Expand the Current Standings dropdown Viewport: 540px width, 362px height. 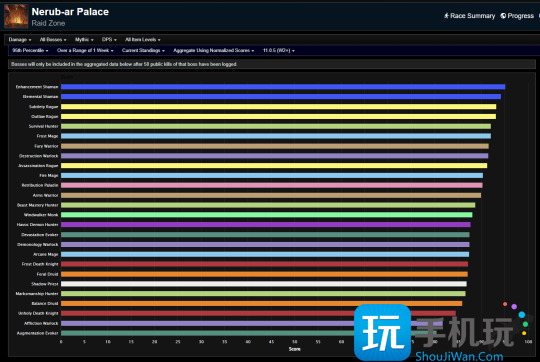[x=143, y=51]
